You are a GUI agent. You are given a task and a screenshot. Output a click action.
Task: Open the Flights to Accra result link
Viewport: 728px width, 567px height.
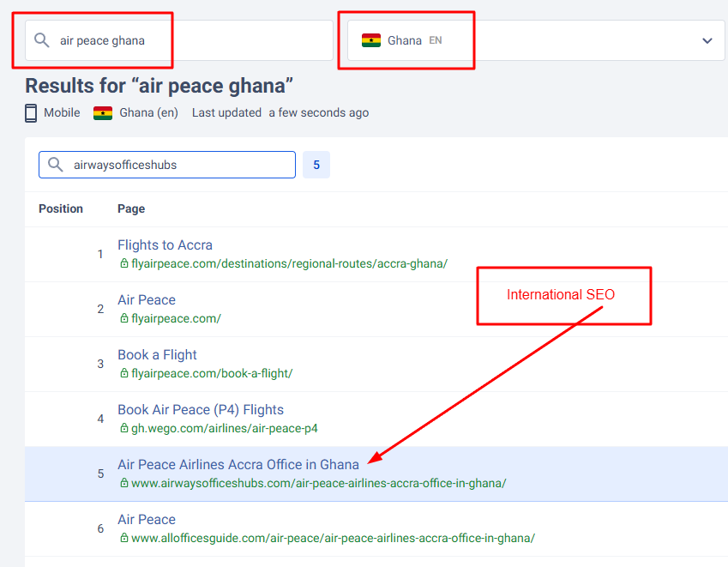point(165,244)
